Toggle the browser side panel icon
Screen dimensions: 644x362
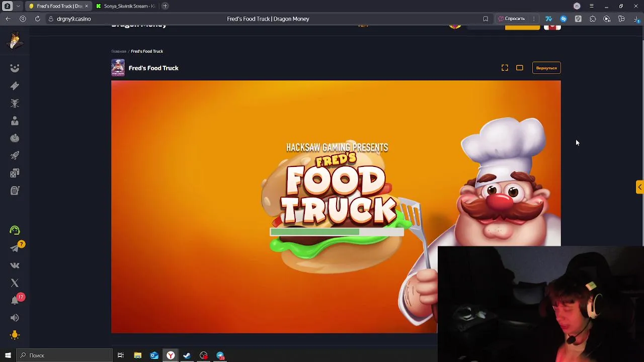click(x=621, y=19)
